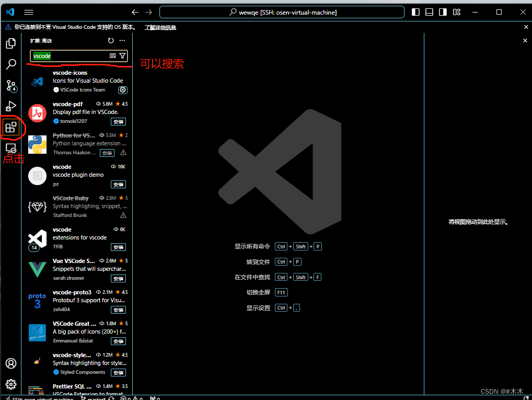The image size is (532, 400).
Task: Click the warning icon on VSCode Ruby
Action: [123, 215]
